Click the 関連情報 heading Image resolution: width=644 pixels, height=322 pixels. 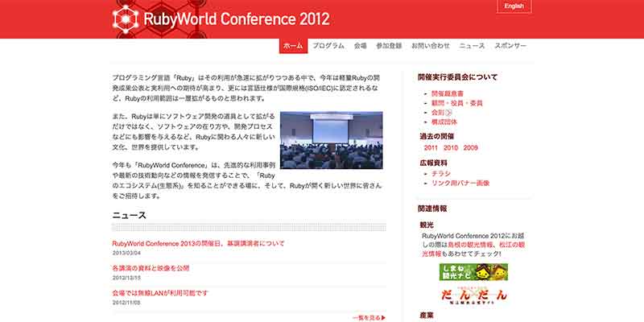point(432,208)
